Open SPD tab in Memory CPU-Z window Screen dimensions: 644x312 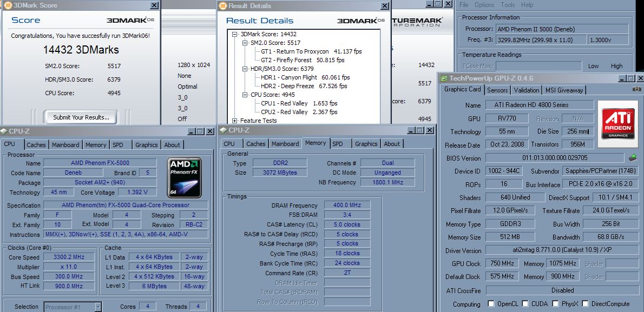338,144
